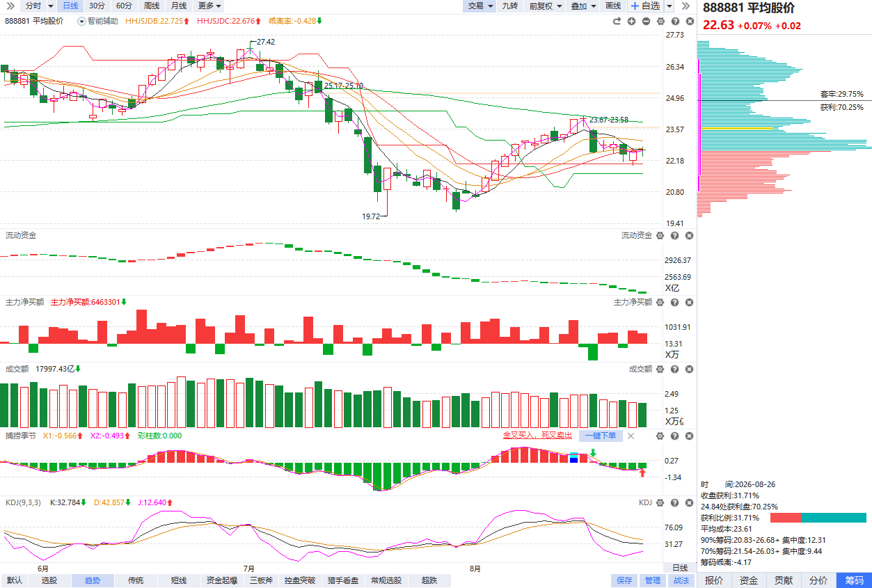Click the 一键下单 button
This screenshot has width=872, height=588.
(x=601, y=436)
